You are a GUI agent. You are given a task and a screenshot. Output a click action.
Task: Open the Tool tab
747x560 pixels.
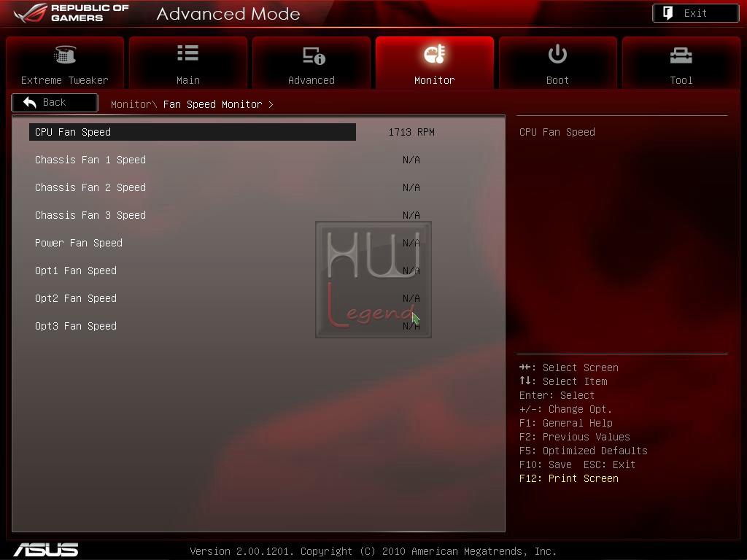[x=681, y=63]
